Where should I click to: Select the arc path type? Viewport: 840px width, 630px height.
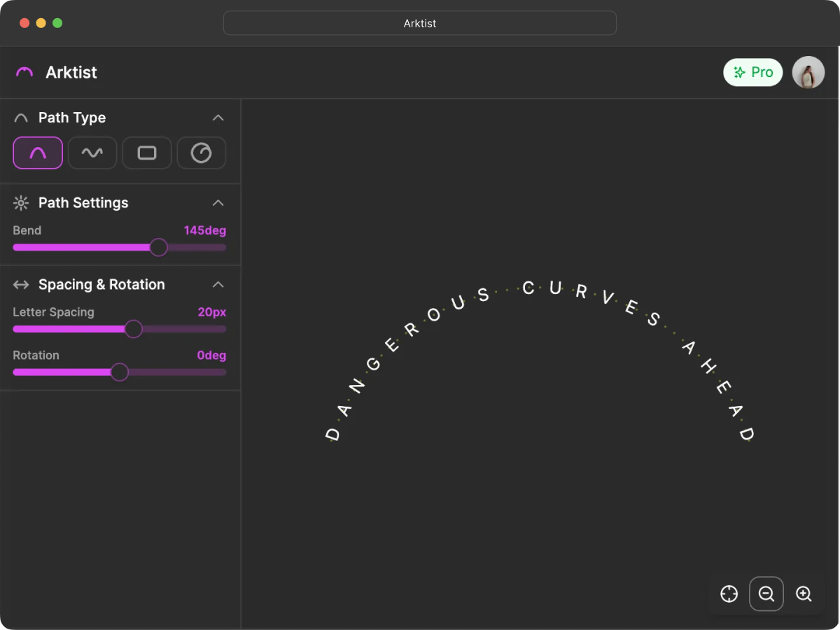[38, 153]
